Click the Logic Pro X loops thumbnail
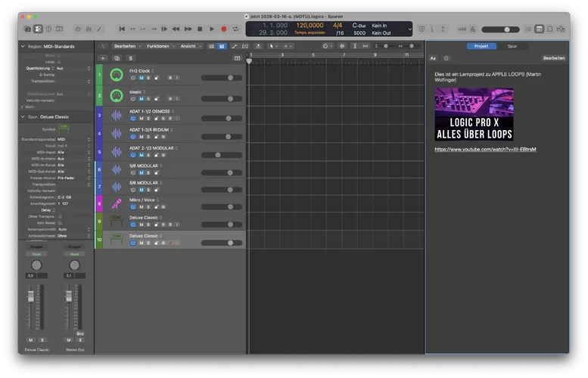 pyautogui.click(x=474, y=114)
